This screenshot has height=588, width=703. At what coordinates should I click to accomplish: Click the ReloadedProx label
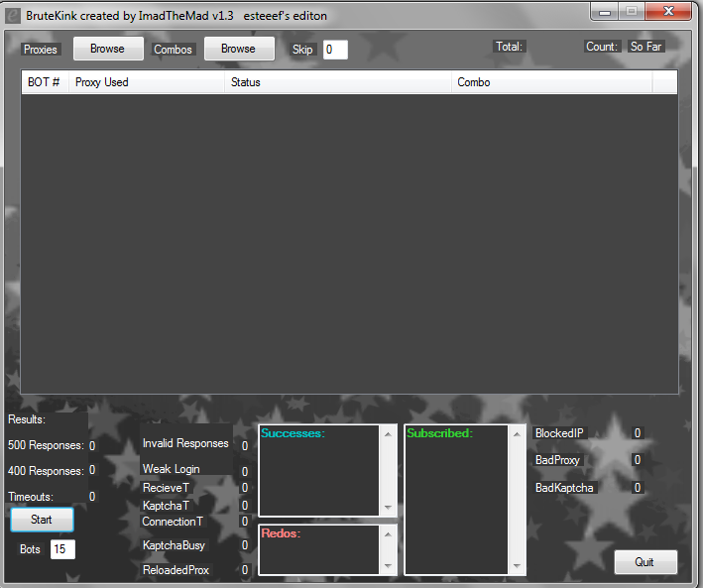(176, 569)
